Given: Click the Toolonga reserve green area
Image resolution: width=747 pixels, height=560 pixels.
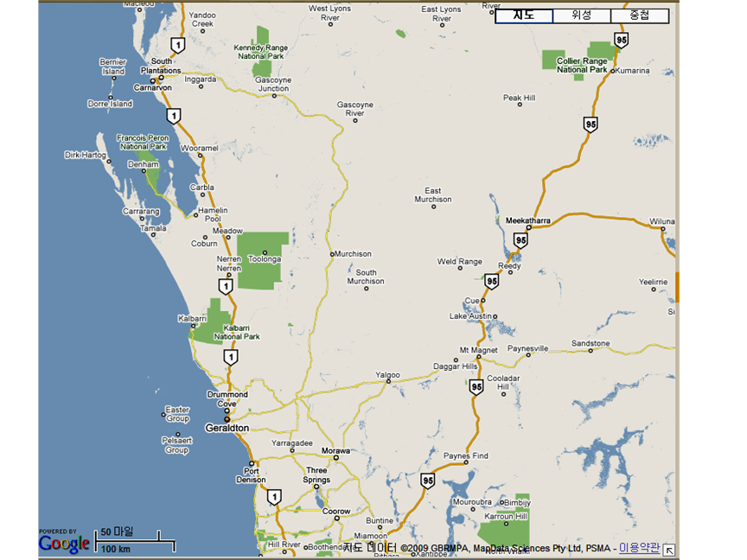Looking at the screenshot, I should 263,260.
